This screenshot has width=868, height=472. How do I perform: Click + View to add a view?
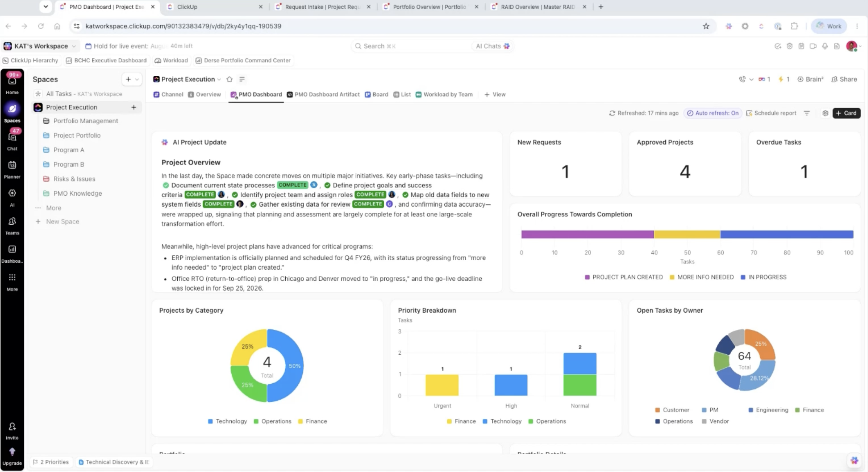click(x=495, y=94)
